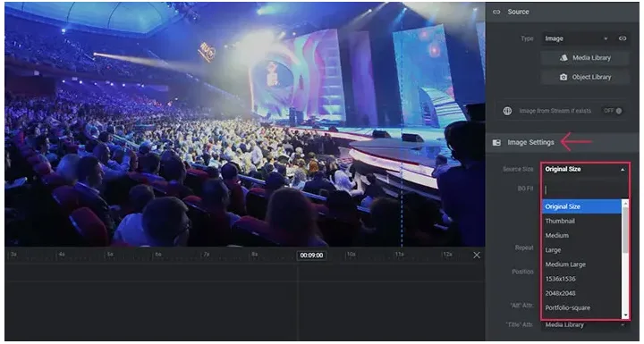Click the globe icon for Image from Stream
This screenshot has width=644, height=344.
(507, 111)
